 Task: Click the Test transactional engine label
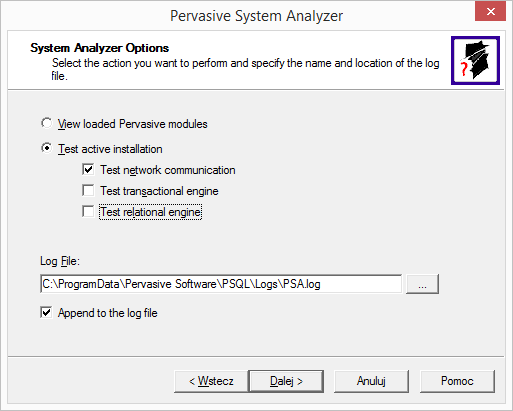coord(159,191)
